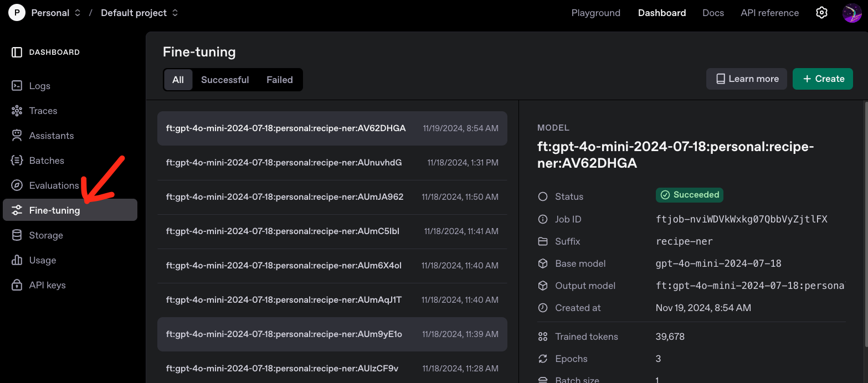Click the Suffix folder icon

click(x=543, y=241)
